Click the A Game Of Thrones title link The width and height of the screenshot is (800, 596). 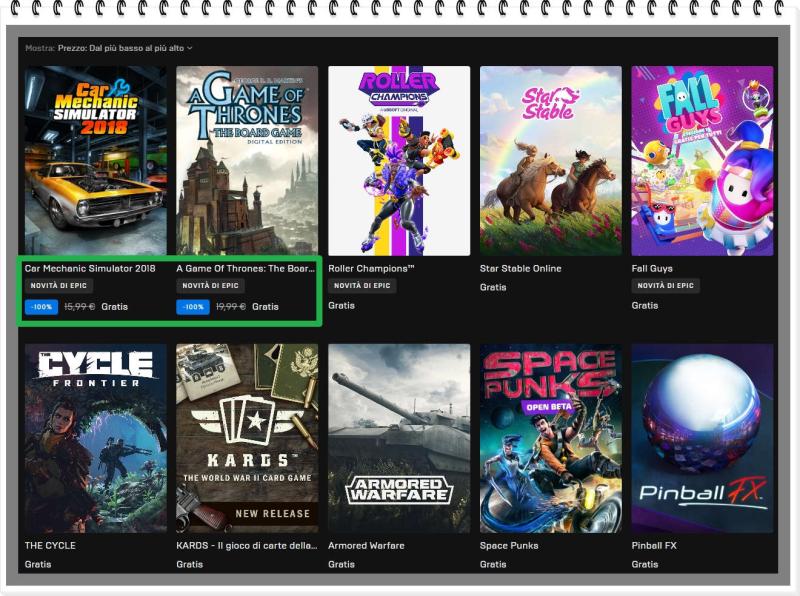[x=244, y=269]
